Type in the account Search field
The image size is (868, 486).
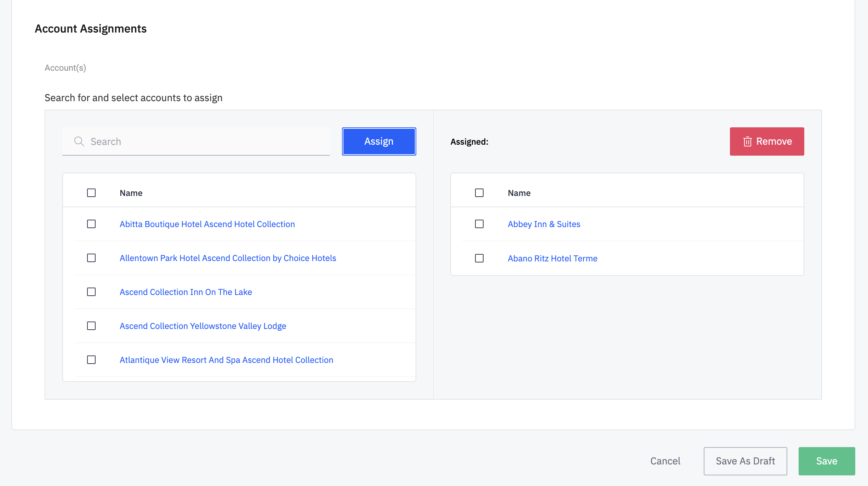pos(205,141)
